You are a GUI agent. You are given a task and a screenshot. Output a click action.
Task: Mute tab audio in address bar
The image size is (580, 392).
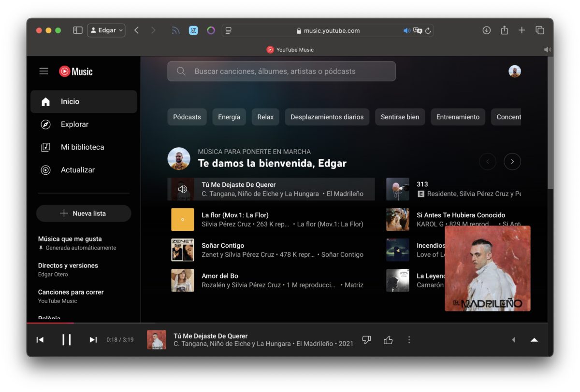click(x=406, y=30)
